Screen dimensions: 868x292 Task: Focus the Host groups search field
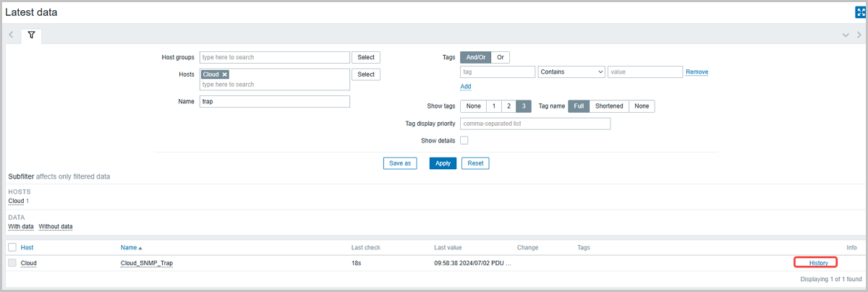pyautogui.click(x=274, y=57)
